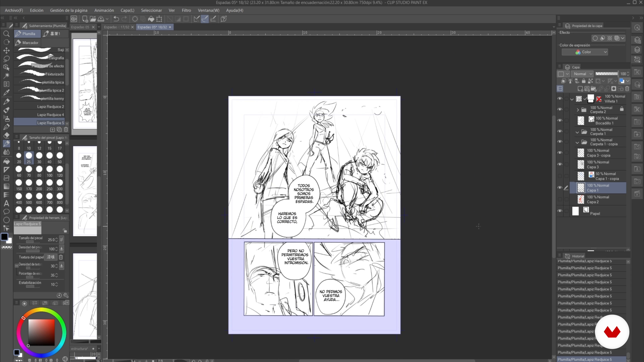Select the Fill bucket tool

coord(6,161)
